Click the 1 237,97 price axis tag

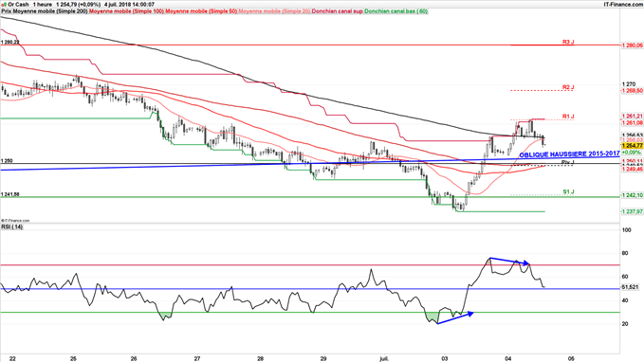point(632,211)
